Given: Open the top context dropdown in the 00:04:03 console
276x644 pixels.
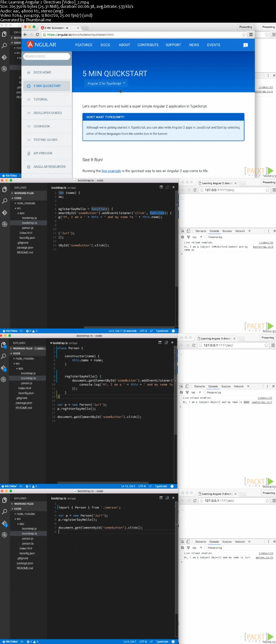Looking at the screenshot, I should [x=196, y=392].
